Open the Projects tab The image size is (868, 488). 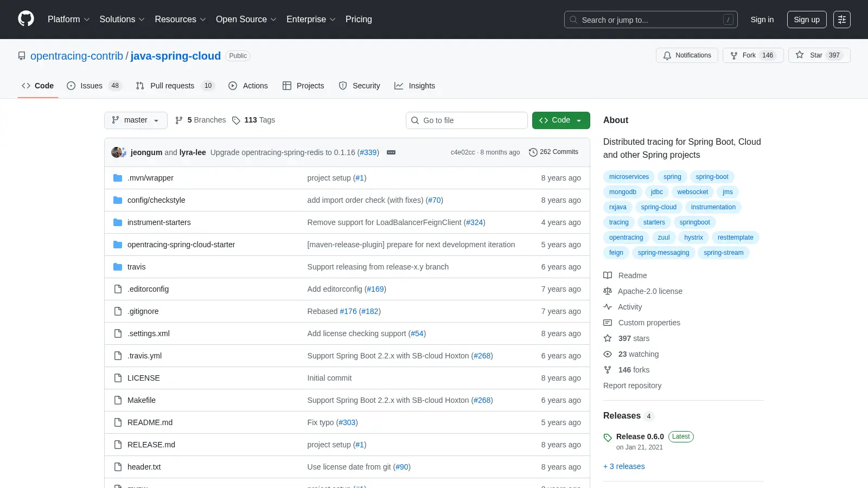303,86
